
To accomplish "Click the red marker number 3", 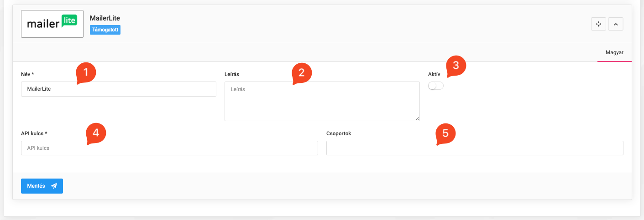I will [x=456, y=66].
